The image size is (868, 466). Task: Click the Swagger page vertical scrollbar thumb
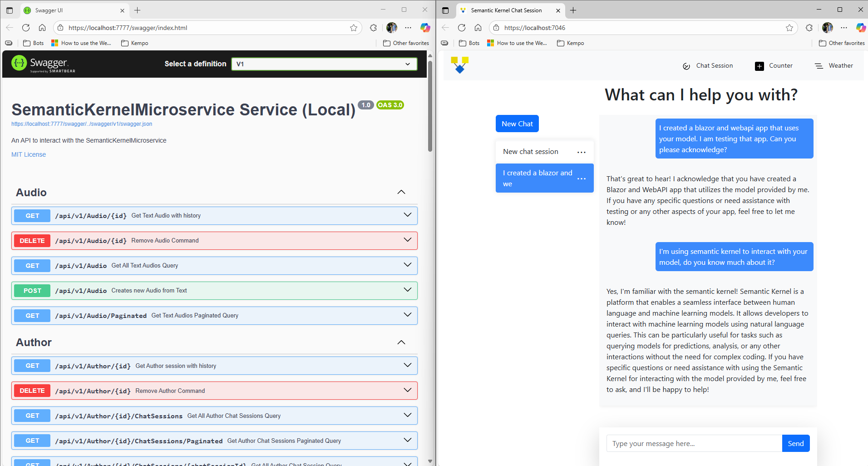(x=430, y=106)
